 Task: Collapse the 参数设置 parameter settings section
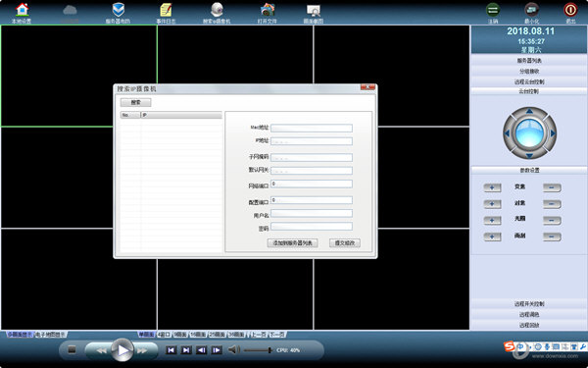529,170
